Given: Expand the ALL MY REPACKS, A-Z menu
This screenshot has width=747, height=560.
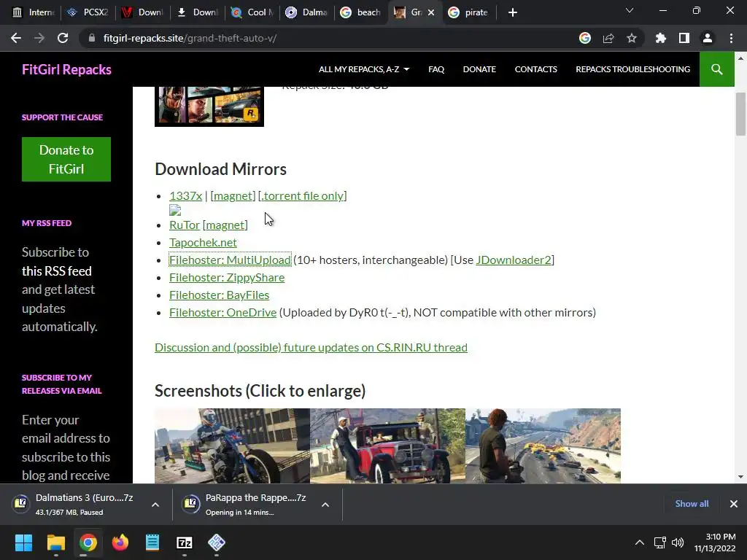Looking at the screenshot, I should tap(364, 69).
